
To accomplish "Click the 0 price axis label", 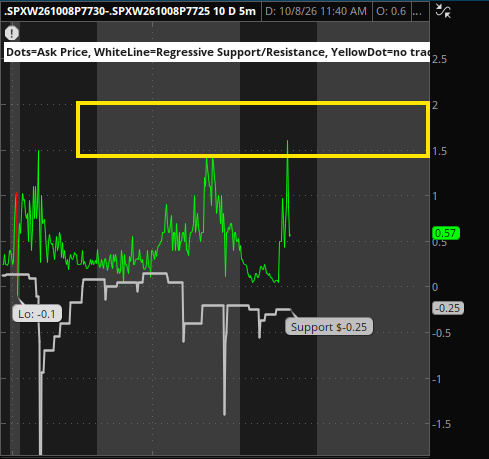I will [x=435, y=287].
